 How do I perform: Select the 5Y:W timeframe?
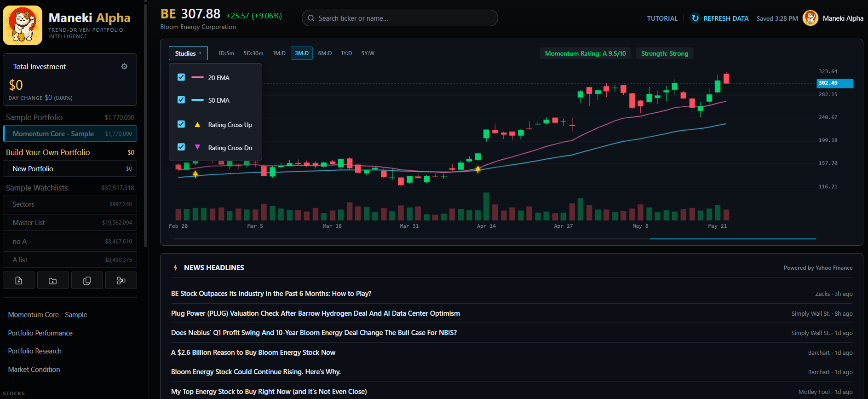(368, 53)
